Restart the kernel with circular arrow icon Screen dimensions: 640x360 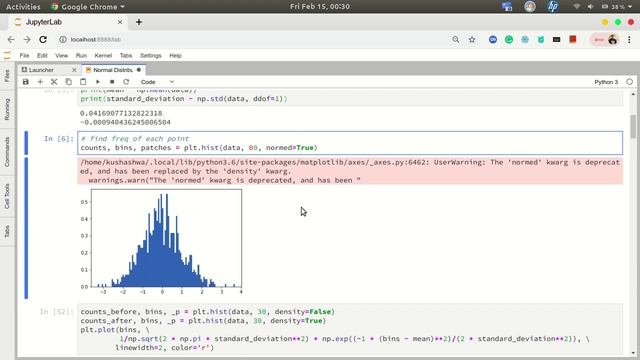[126, 82]
